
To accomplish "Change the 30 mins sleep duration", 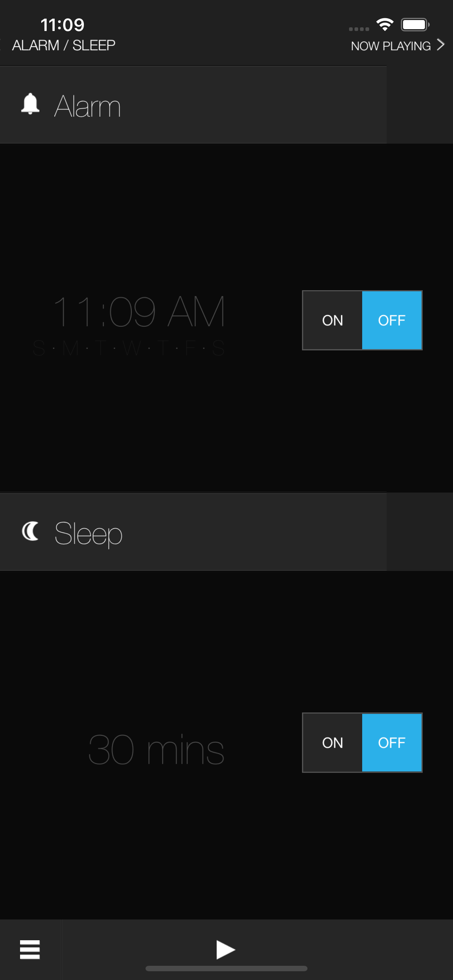I will (156, 750).
